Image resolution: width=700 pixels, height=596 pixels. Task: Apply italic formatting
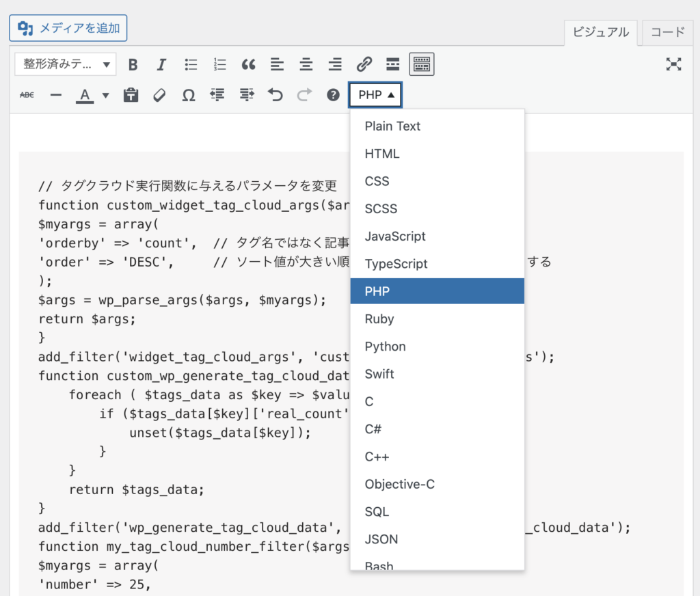pyautogui.click(x=161, y=64)
